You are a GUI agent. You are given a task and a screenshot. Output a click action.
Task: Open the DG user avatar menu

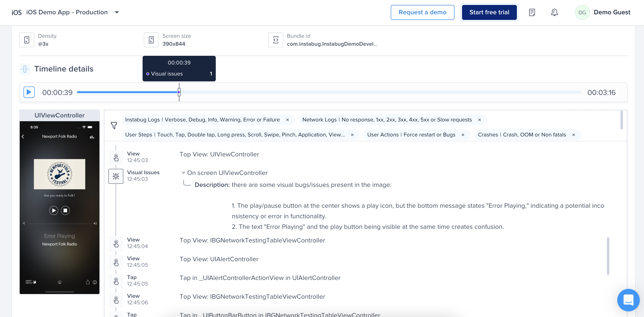pos(582,12)
